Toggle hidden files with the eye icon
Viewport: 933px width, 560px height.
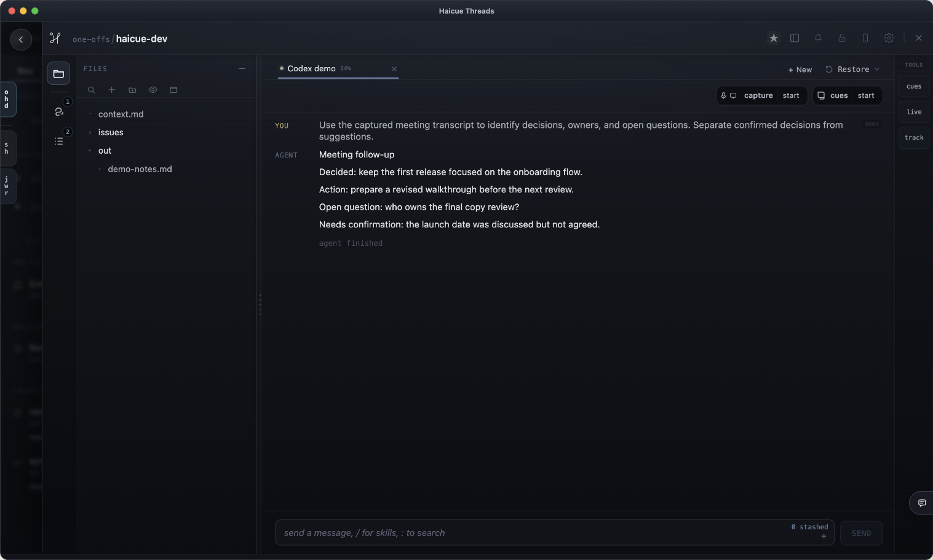[153, 90]
